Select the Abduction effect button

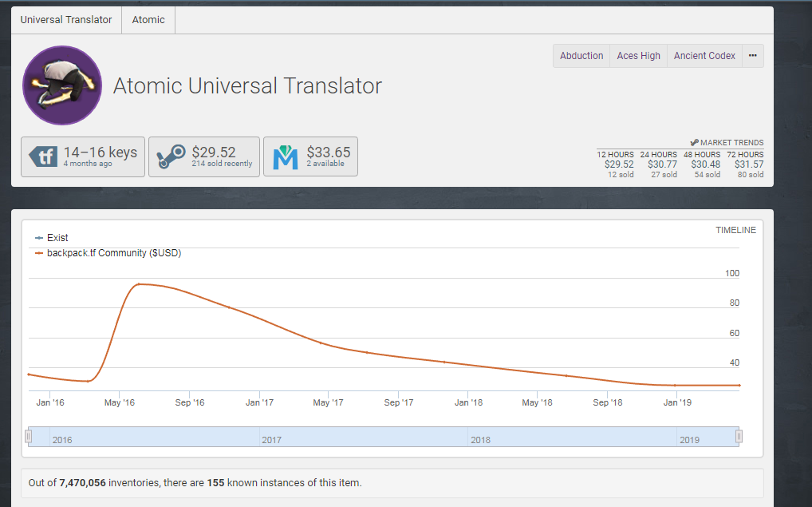[581, 55]
